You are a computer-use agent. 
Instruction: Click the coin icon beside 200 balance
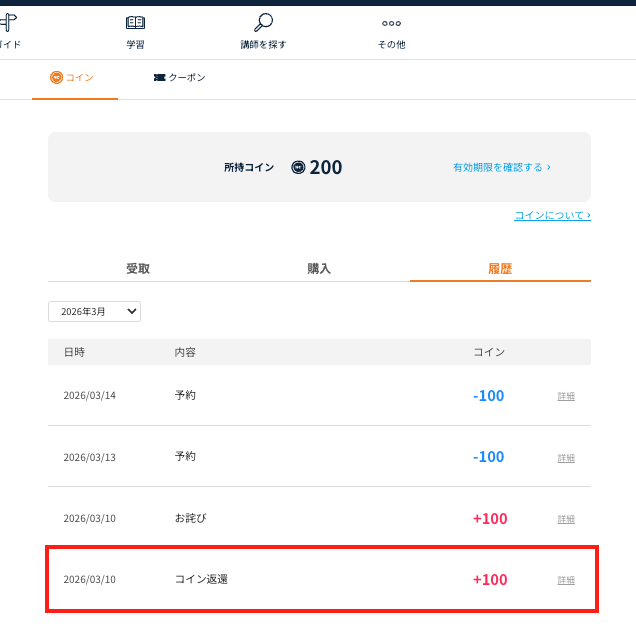click(298, 167)
